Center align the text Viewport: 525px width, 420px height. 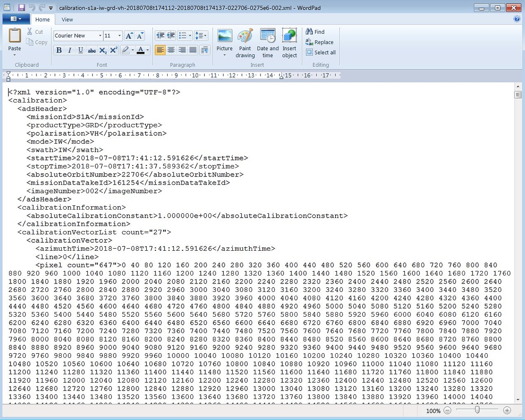171,50
